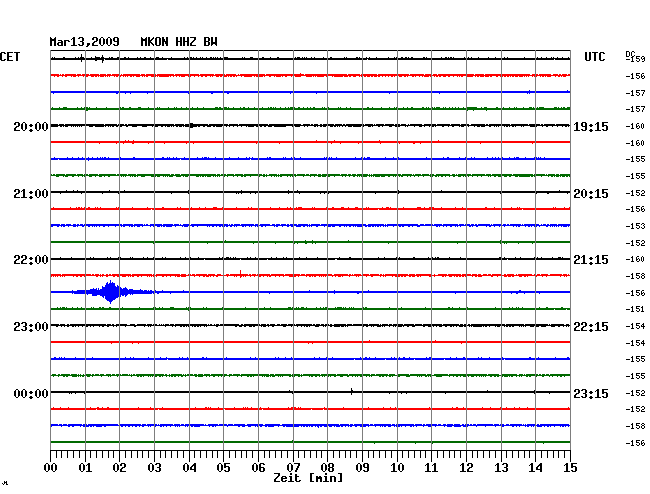Click the -152 value beside the 23:15 label

[x=635, y=393]
